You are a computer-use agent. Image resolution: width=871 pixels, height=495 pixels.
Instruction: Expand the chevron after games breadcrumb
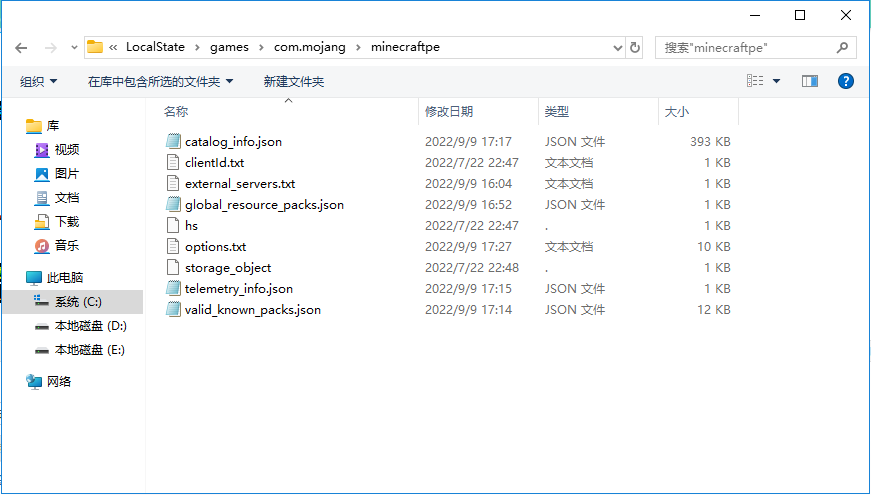point(261,48)
